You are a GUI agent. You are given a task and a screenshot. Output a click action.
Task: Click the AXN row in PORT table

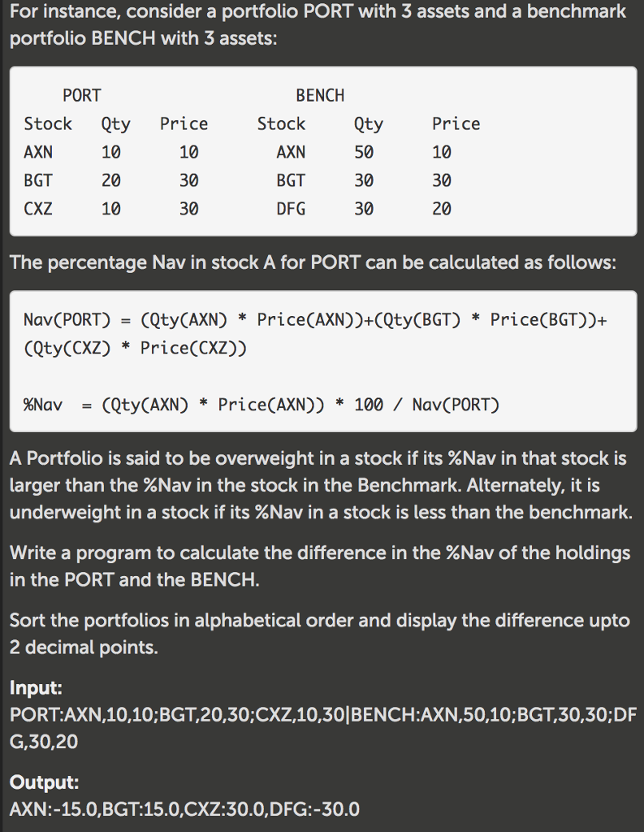[x=111, y=152]
